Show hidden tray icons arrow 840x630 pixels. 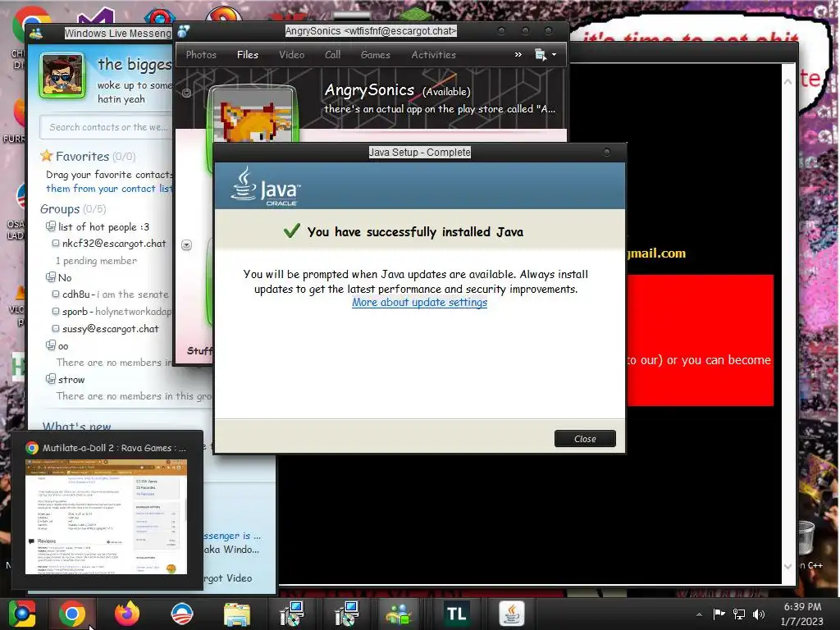pyautogui.click(x=699, y=614)
